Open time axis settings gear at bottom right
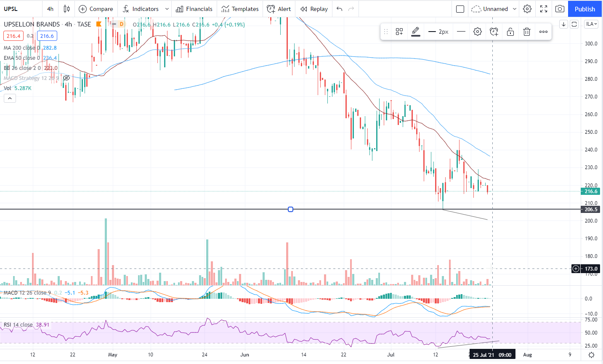Image resolution: width=603 pixels, height=364 pixels. pyautogui.click(x=592, y=355)
